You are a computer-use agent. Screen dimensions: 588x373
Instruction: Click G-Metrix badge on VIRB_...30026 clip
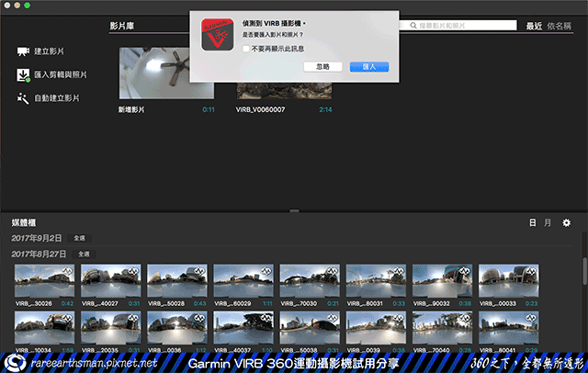point(67,271)
